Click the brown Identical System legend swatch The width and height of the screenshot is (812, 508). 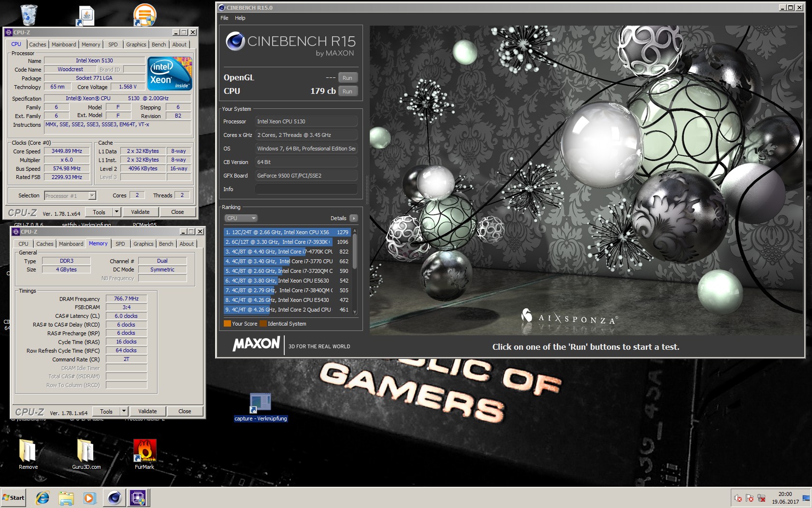click(x=263, y=324)
